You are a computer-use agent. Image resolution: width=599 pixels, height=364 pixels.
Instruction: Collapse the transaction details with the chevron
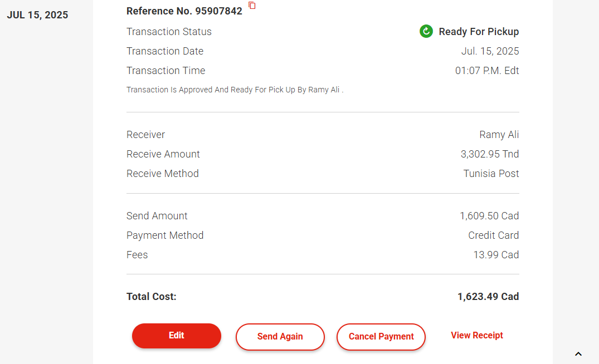click(x=578, y=354)
